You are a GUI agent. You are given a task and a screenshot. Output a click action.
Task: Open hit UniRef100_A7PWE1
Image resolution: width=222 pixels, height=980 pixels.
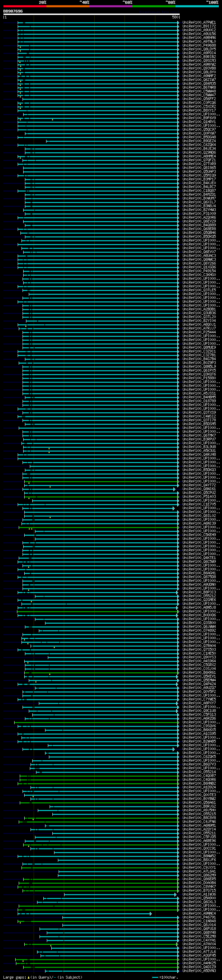coord(199,23)
